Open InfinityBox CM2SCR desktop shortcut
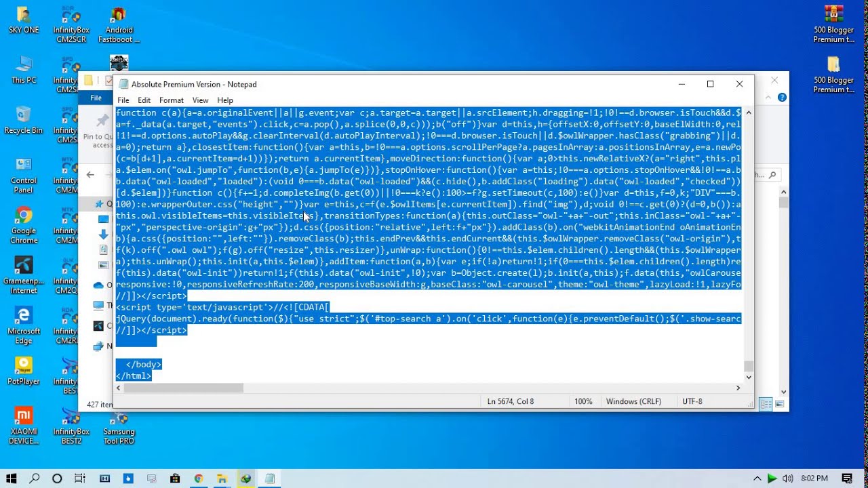868x488 pixels. click(71, 25)
